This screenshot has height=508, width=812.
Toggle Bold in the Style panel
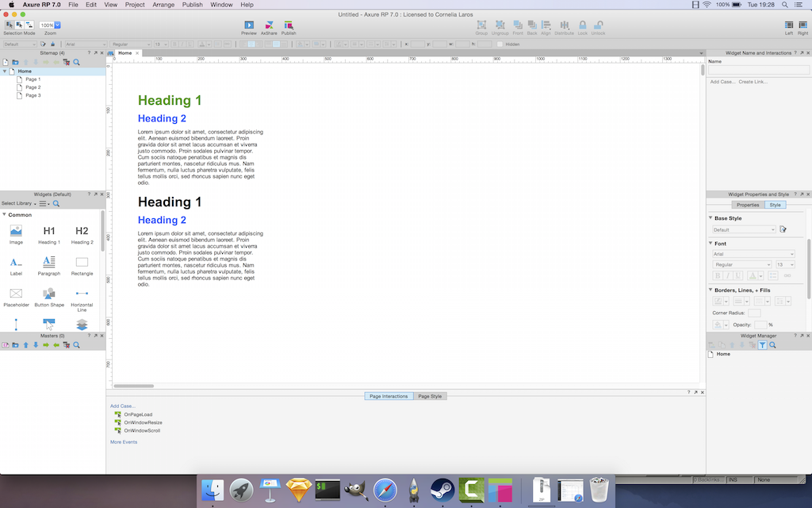tap(717, 275)
